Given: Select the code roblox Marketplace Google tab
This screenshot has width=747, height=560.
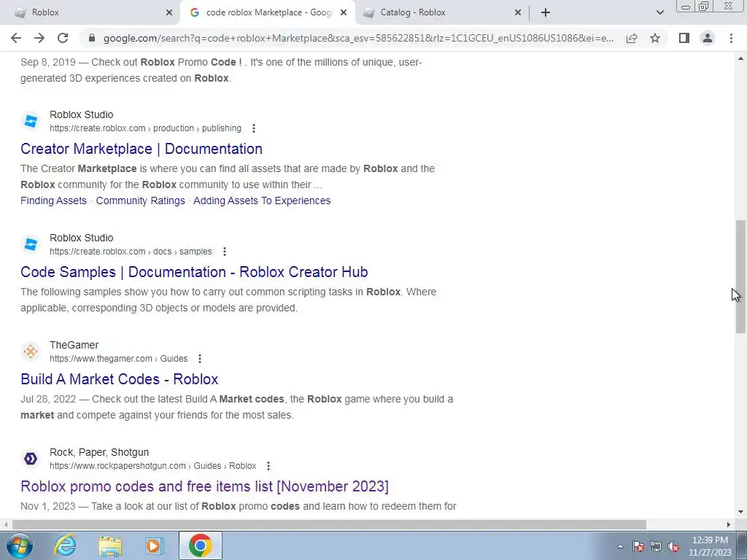Looking at the screenshot, I should pos(267,12).
